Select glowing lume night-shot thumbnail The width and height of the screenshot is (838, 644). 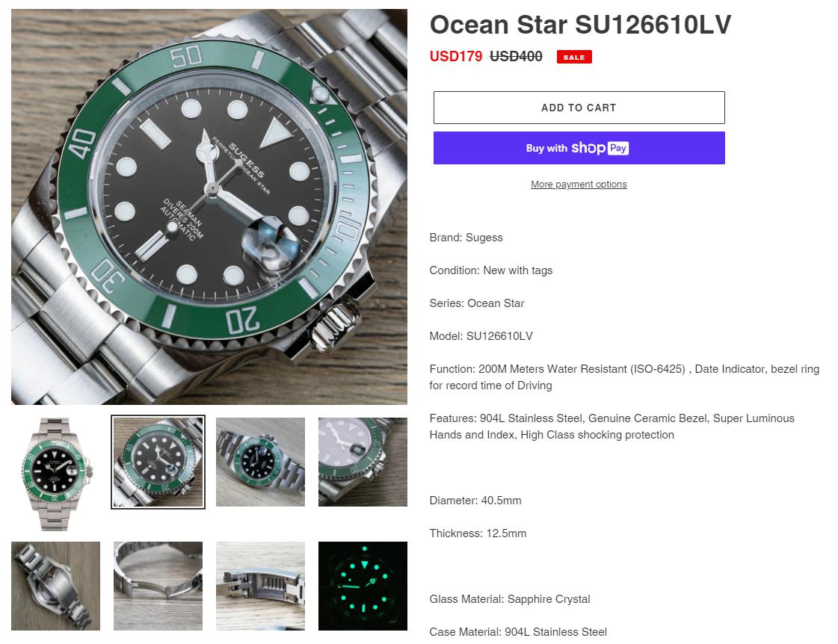363,586
